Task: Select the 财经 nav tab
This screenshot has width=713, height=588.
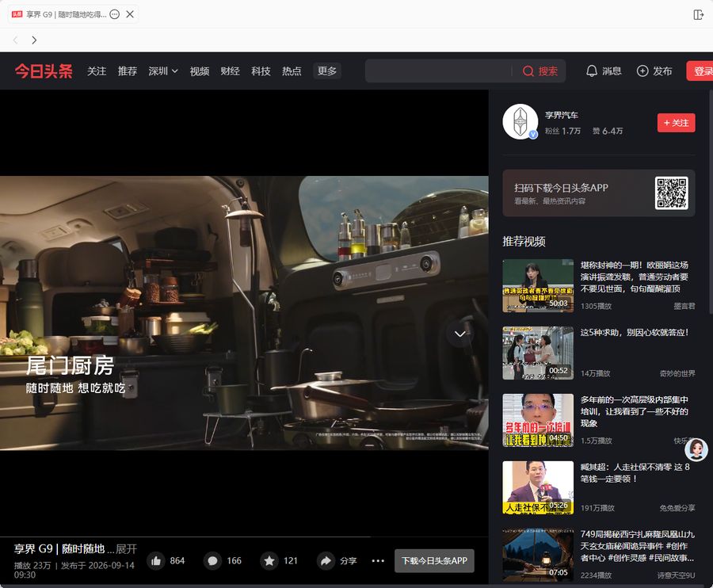Action: pyautogui.click(x=230, y=71)
